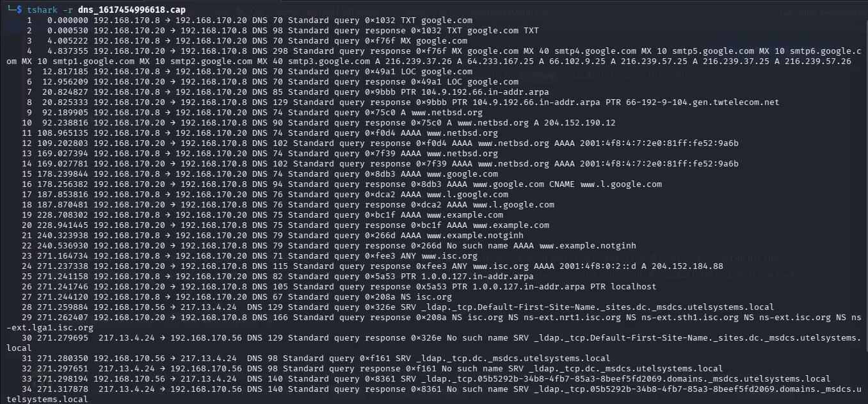Click the _ldap._tcp.dc._msdcs.utelsystems.local query in packet 31

pos(513,359)
